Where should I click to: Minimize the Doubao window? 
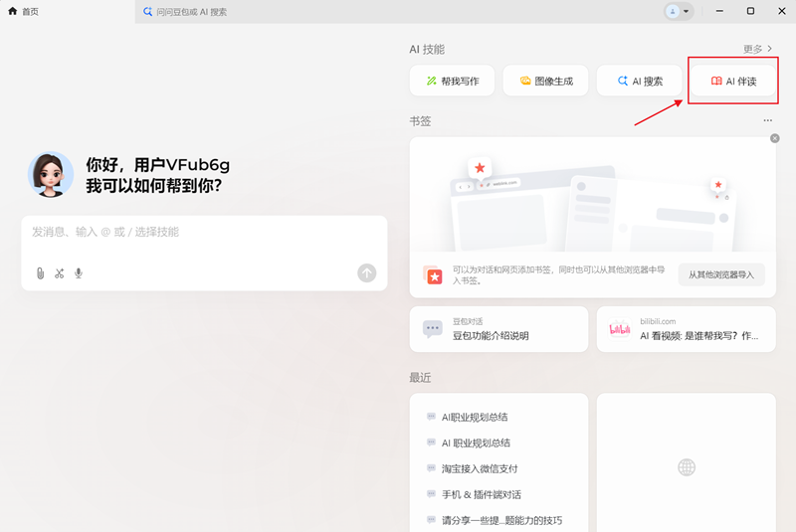(719, 11)
